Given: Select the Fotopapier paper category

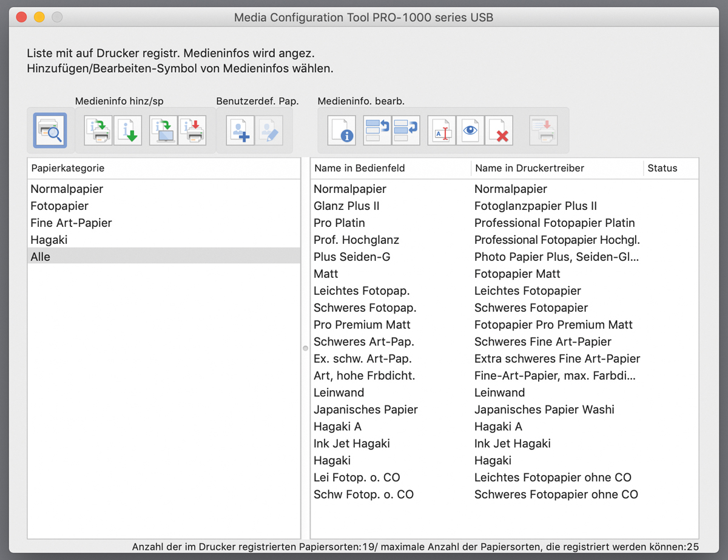Looking at the screenshot, I should [59, 206].
